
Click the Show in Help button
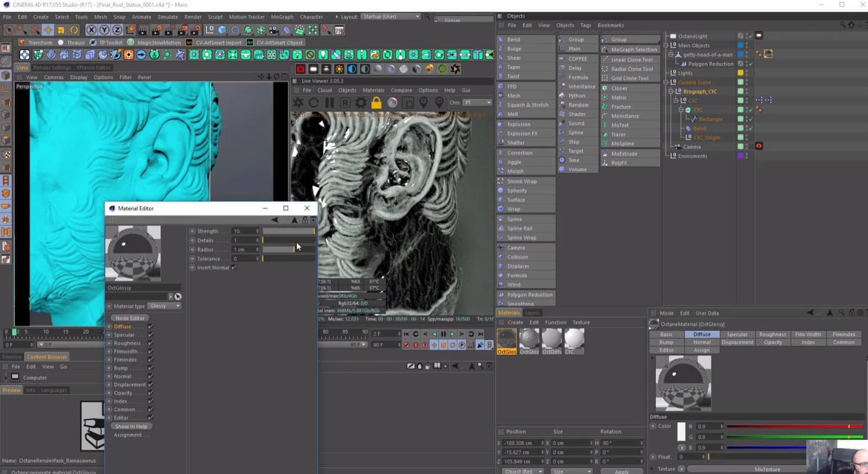(x=131, y=426)
